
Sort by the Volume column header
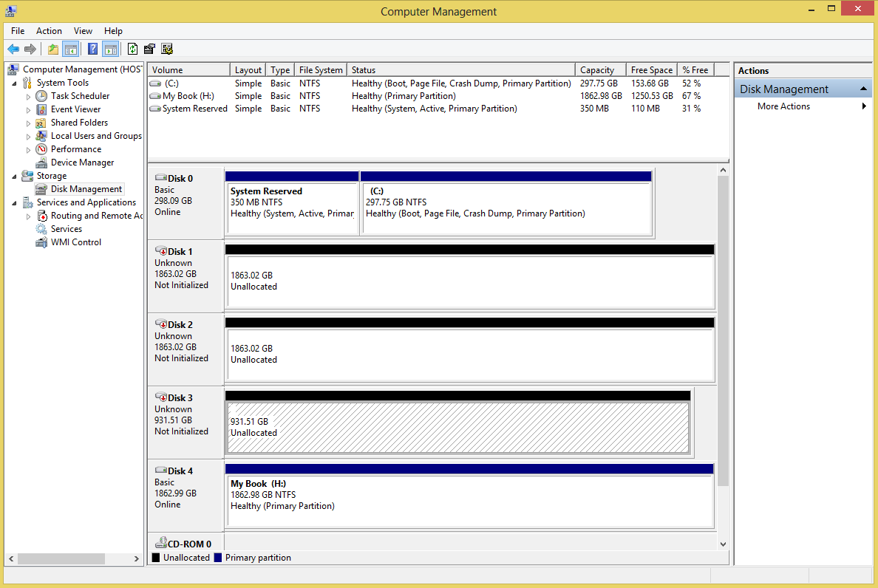pyautogui.click(x=188, y=70)
